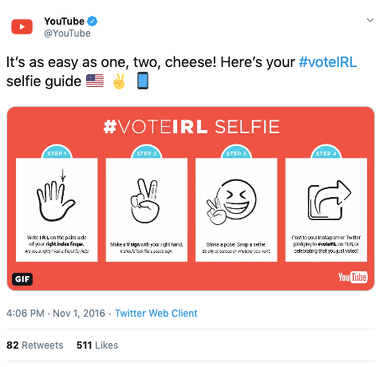Click the #VOTEIRL SELFIE heading in the GIF
The image size is (379, 367).
pyautogui.click(x=191, y=127)
